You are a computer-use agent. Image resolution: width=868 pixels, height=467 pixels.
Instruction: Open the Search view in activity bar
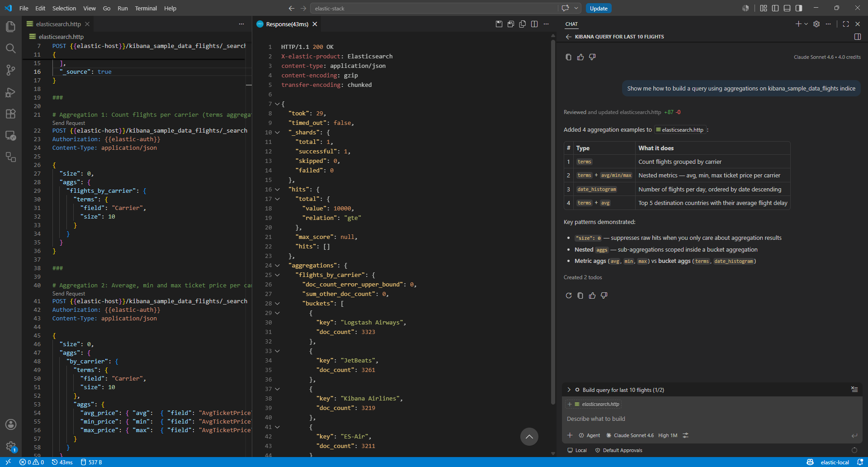coord(10,48)
